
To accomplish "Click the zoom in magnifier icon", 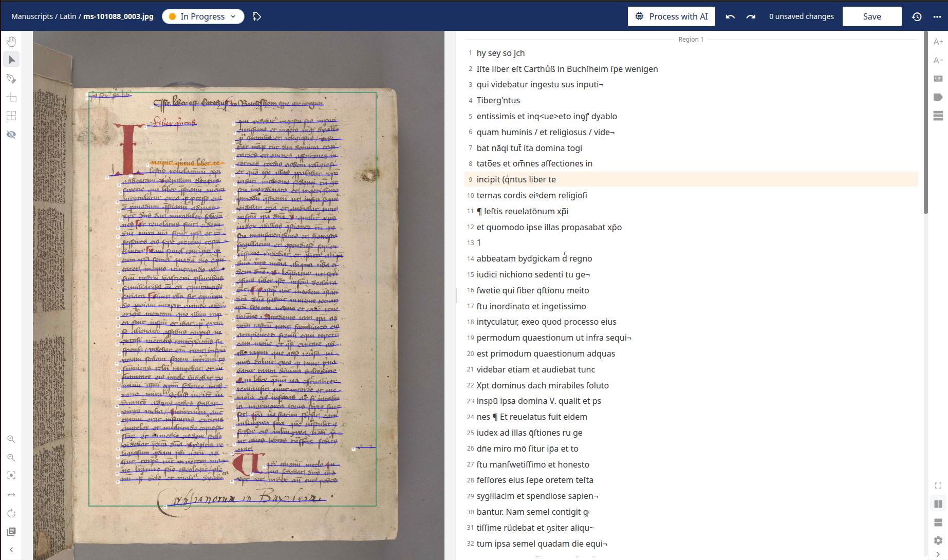I will 11,439.
